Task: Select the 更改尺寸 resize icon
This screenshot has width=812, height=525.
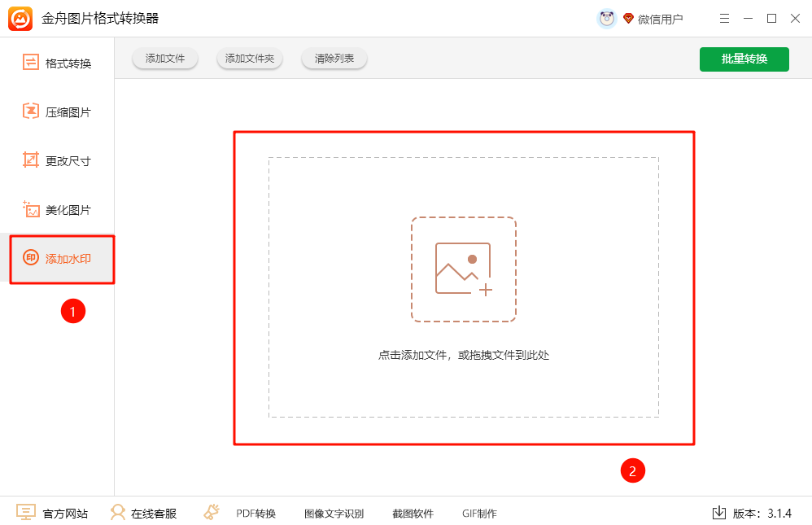Action: [31, 160]
